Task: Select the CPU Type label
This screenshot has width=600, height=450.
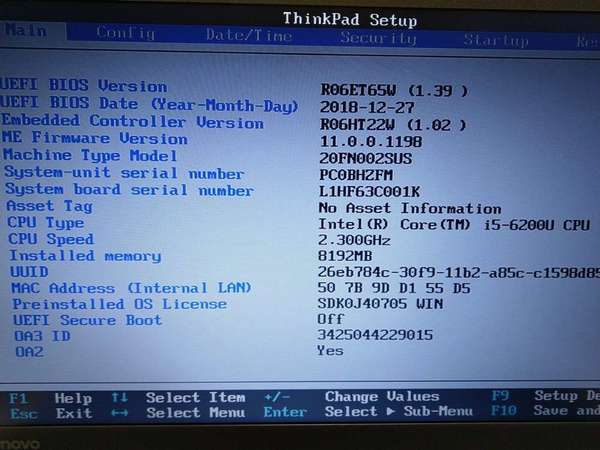Action: [46, 223]
